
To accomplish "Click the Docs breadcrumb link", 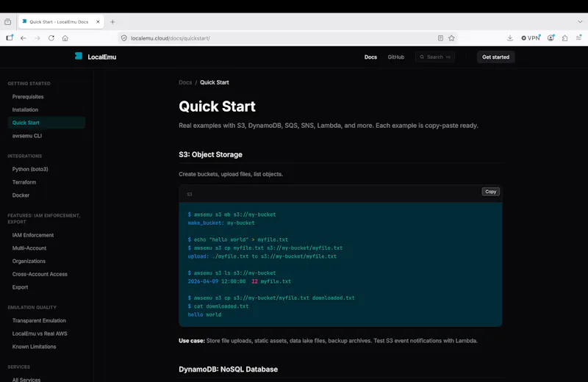I will point(185,82).
